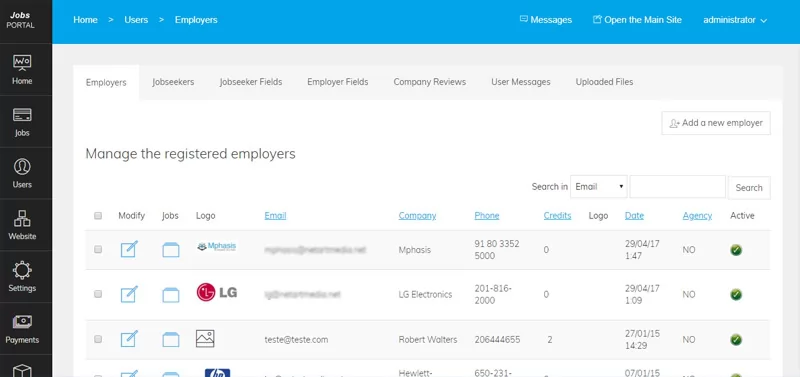Go to Users in sidebar

(22, 173)
